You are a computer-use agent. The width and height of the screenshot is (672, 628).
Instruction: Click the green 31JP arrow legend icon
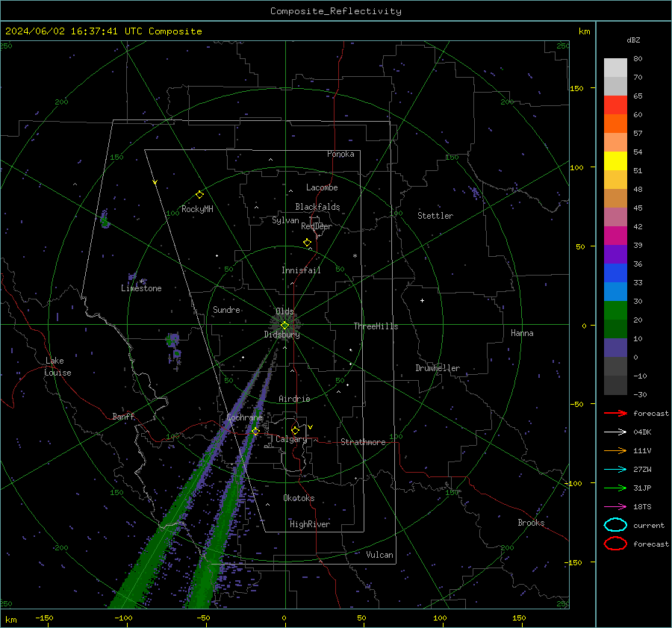coord(615,488)
